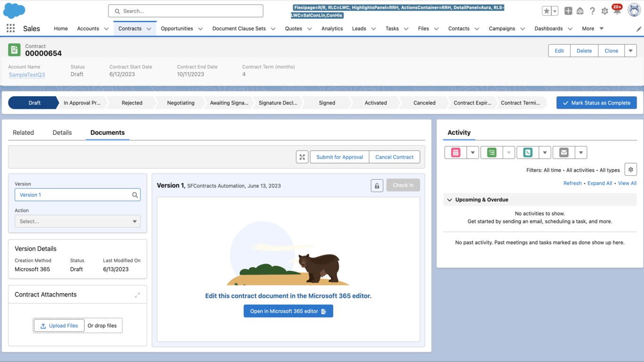Click the Salesforce cloud logo
644x362 pixels.
pos(14,10)
